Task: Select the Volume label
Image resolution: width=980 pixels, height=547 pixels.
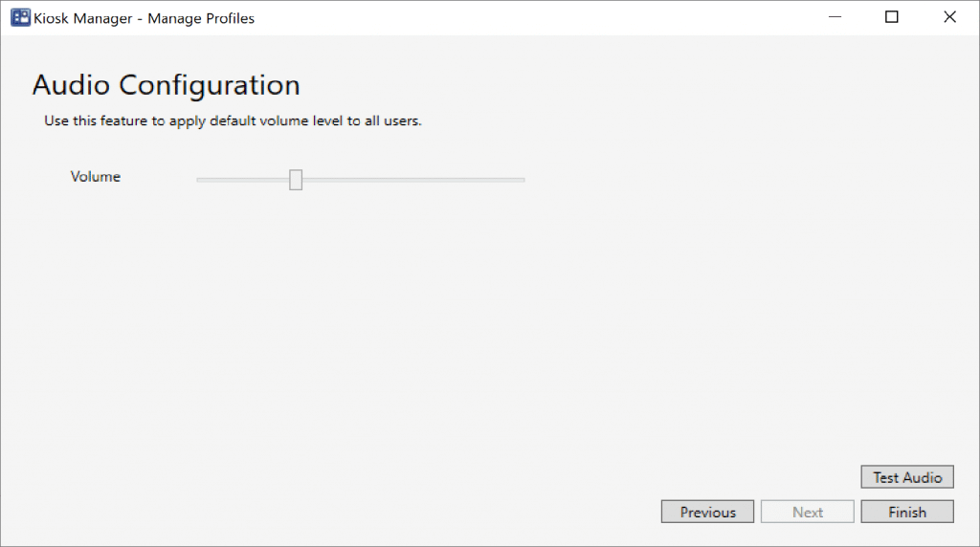Action: click(96, 177)
